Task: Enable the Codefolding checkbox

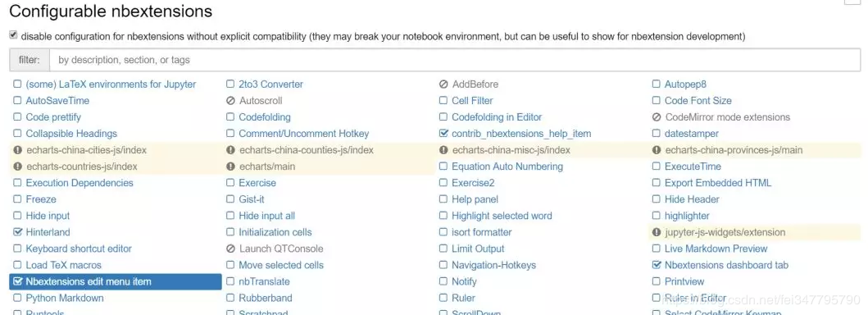Action: click(x=230, y=116)
